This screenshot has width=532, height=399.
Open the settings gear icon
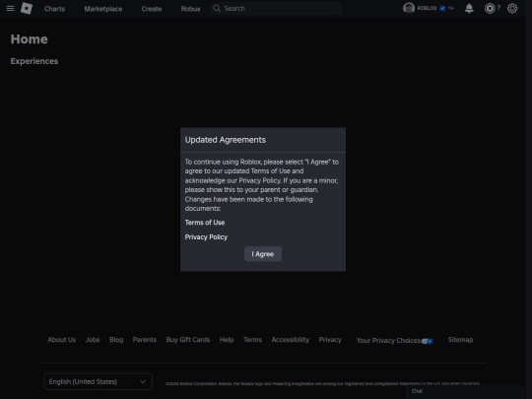(512, 8)
